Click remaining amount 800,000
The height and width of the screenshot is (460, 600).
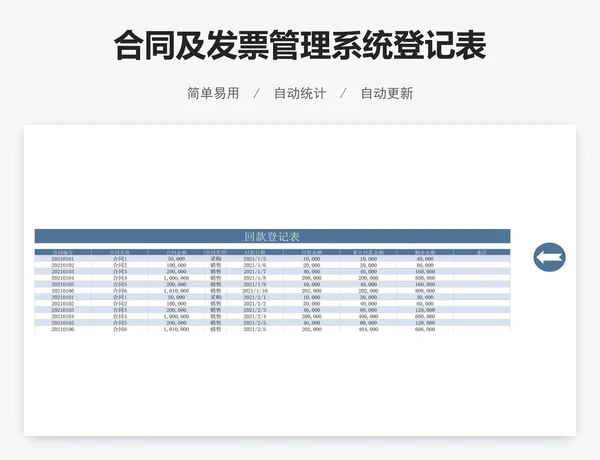tap(425, 278)
